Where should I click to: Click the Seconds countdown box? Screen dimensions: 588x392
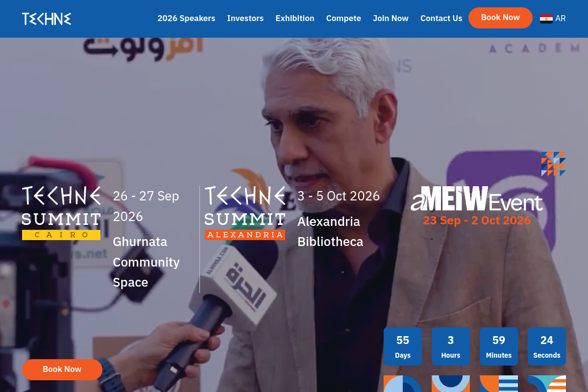(x=547, y=346)
